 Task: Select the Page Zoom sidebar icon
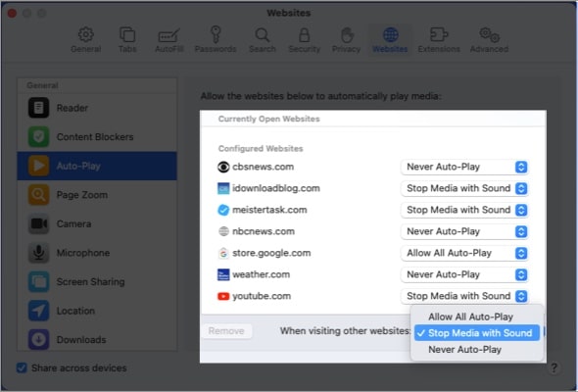39,195
